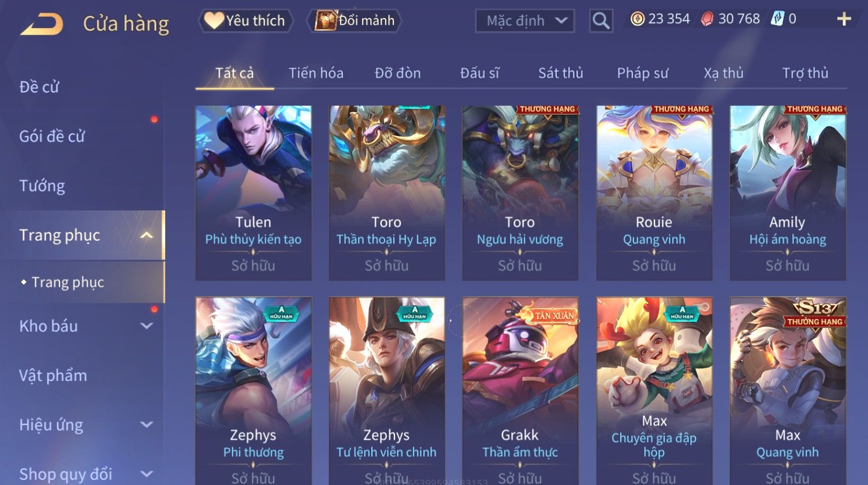Open the Mặc định sort dropdown
The width and height of the screenshot is (868, 485).
tap(524, 21)
